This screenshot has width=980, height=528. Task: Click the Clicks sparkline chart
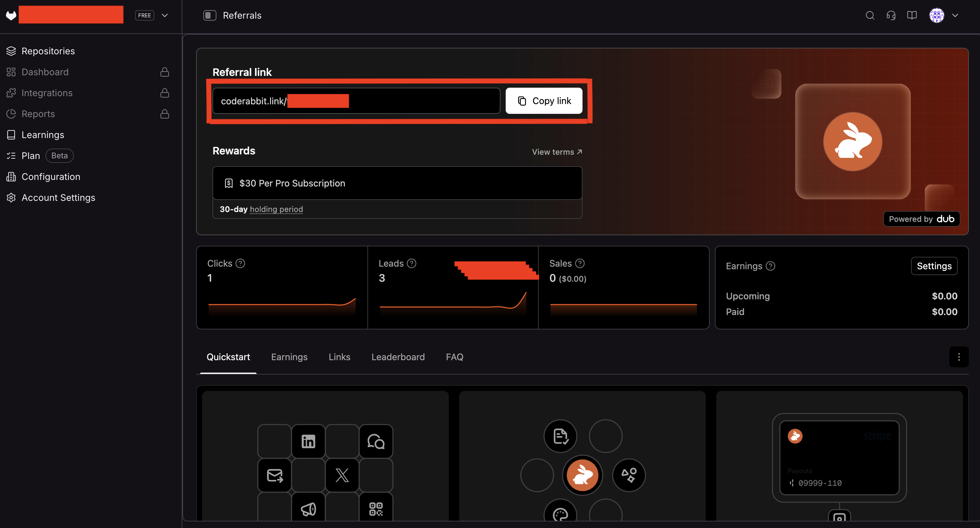tap(282, 306)
